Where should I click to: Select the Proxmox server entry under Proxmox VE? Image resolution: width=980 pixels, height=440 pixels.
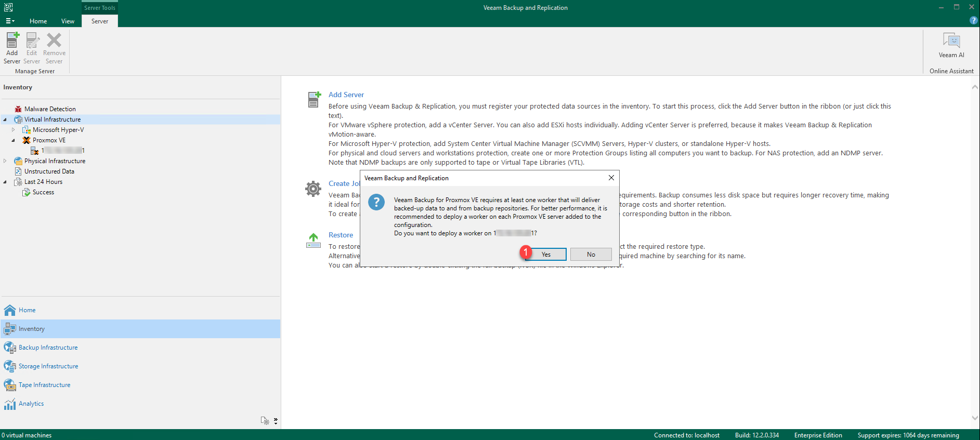(63, 151)
